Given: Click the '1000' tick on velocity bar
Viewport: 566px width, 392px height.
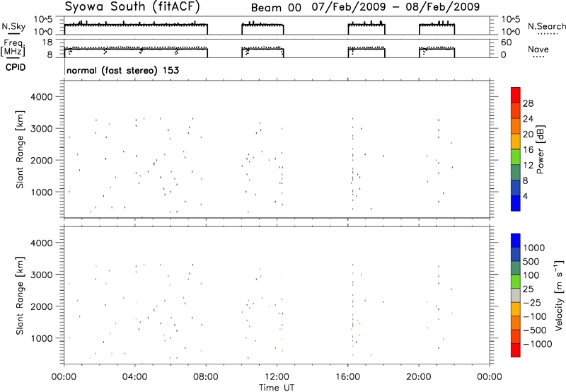Looking at the screenshot, I should (x=534, y=248).
